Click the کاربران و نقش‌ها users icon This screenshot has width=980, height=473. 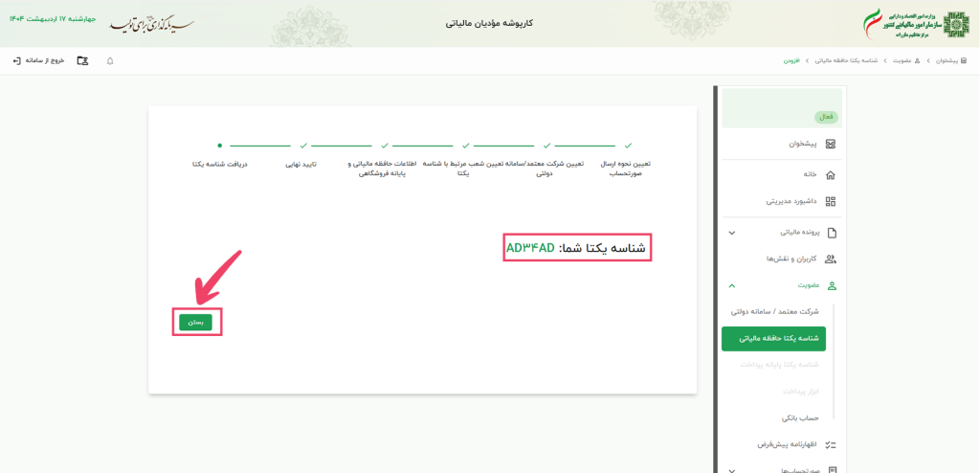tap(830, 259)
